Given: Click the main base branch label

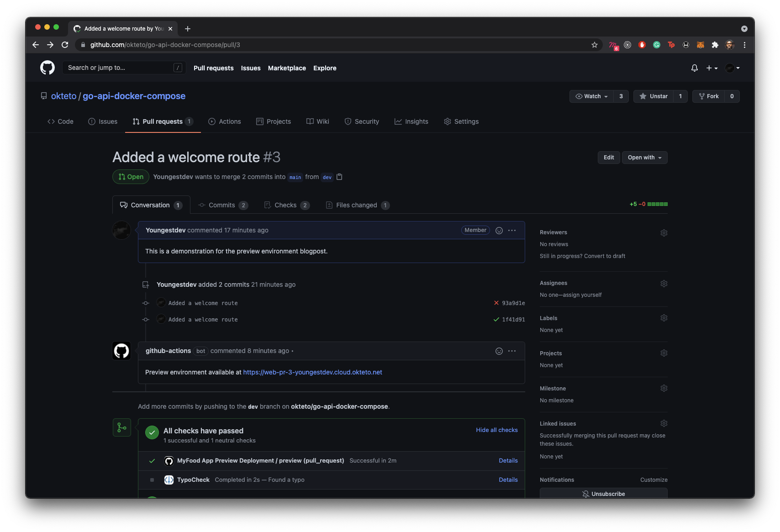Looking at the screenshot, I should pyautogui.click(x=295, y=177).
